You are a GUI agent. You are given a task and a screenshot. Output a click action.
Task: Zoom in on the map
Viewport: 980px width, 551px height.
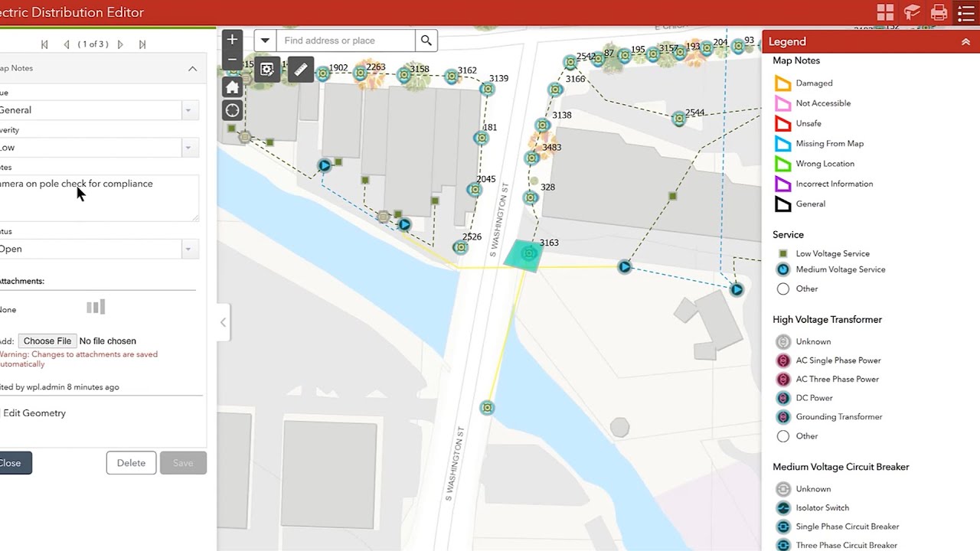click(232, 40)
